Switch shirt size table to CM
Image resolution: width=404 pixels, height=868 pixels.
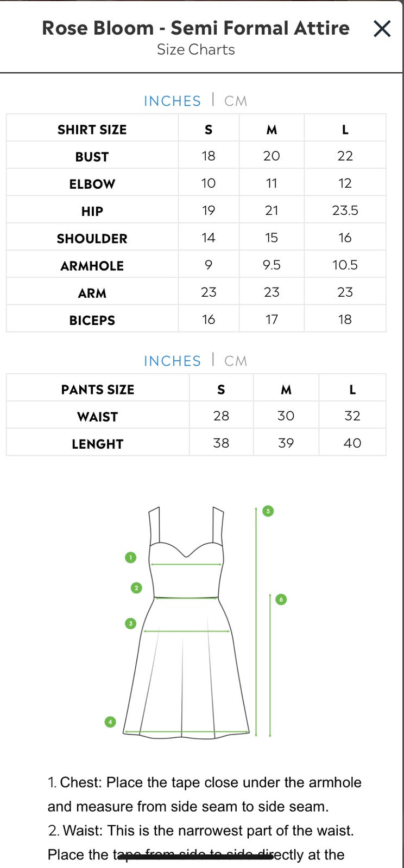click(236, 101)
